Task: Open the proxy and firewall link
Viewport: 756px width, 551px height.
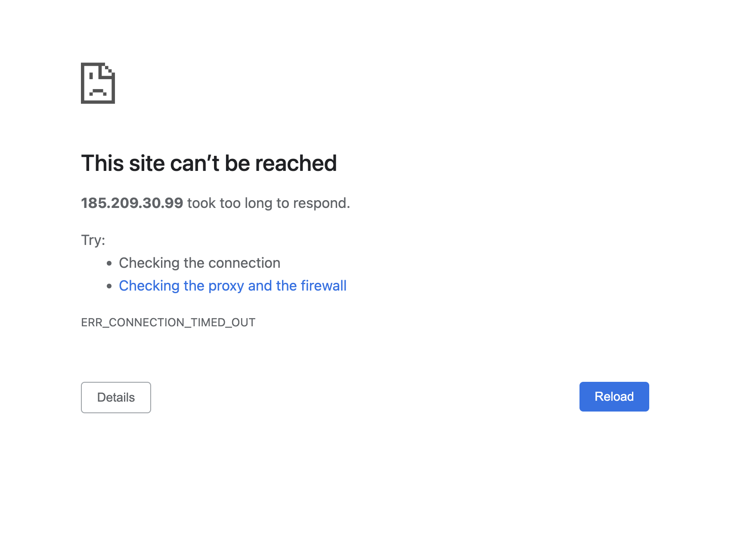Action: click(232, 286)
